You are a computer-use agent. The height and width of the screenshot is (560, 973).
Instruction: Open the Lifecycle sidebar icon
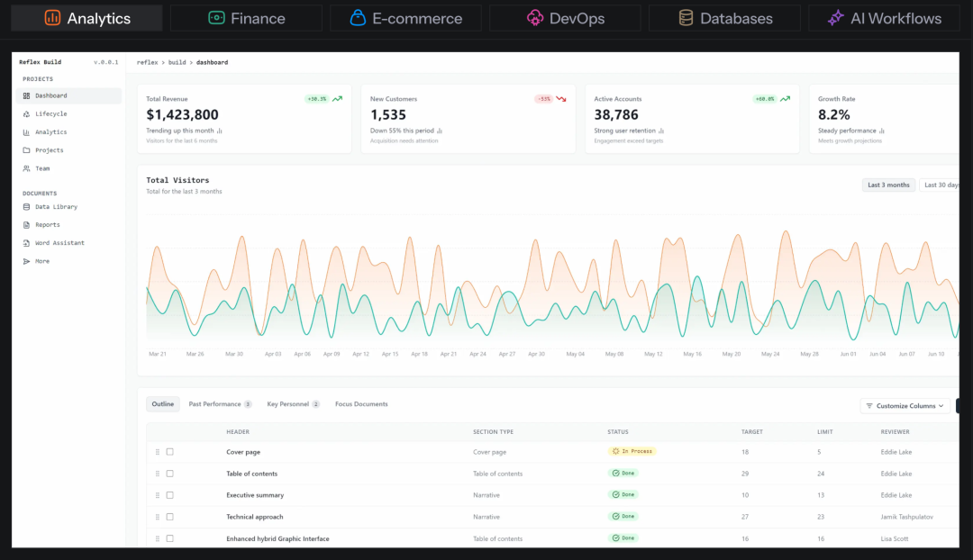[26, 114]
